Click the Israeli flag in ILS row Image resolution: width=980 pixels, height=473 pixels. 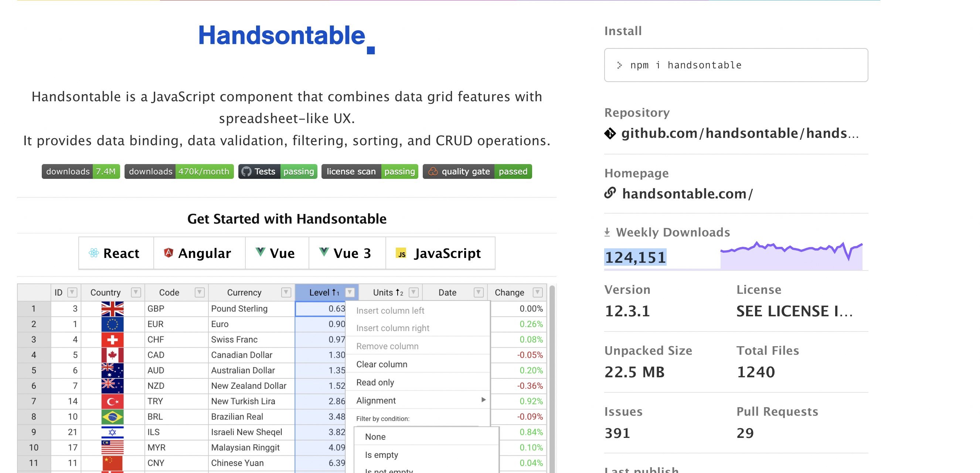112,432
